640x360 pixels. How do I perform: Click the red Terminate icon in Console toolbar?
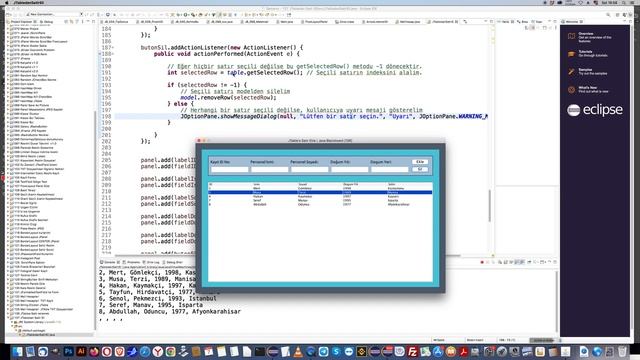coord(482,262)
